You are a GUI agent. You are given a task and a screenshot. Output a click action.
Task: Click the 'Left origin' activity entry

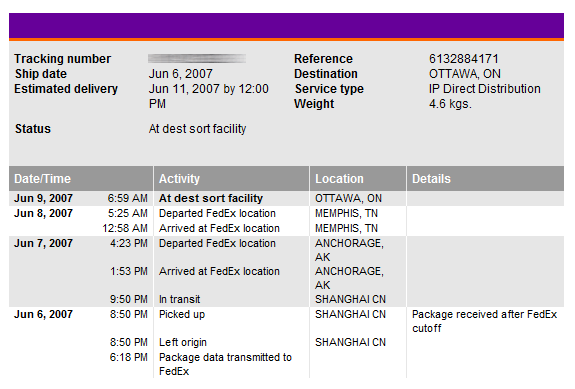point(183,342)
